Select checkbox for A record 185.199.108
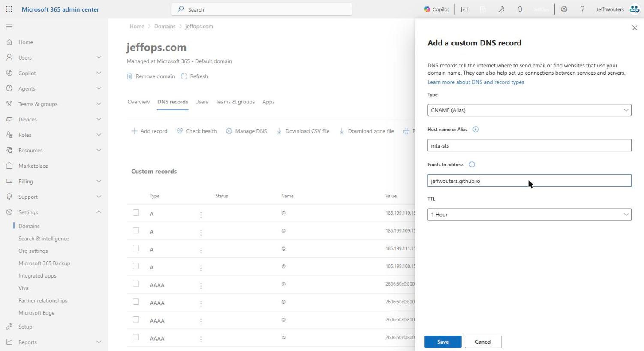Image resolution: width=644 pixels, height=351 pixels. pyautogui.click(x=136, y=266)
